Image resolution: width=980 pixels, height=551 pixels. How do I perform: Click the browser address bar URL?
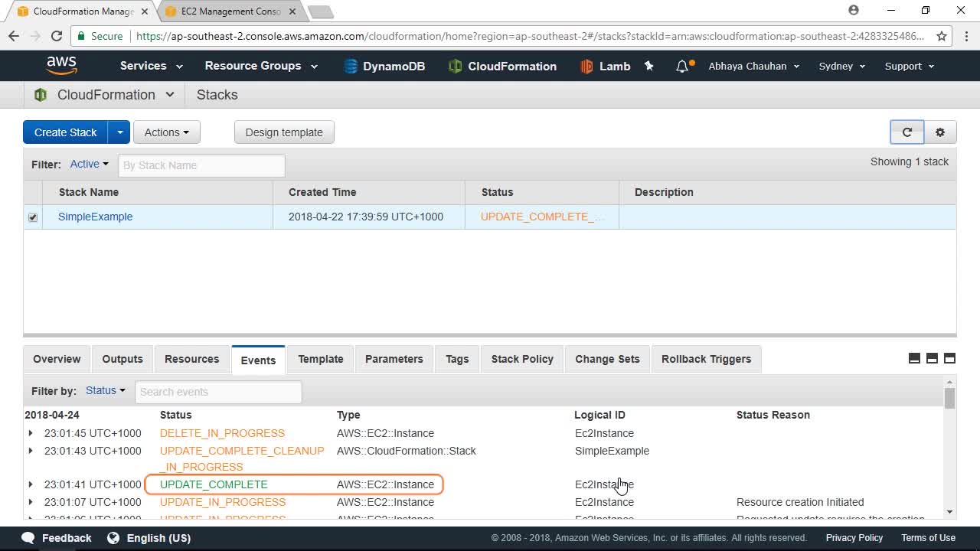pos(530,36)
